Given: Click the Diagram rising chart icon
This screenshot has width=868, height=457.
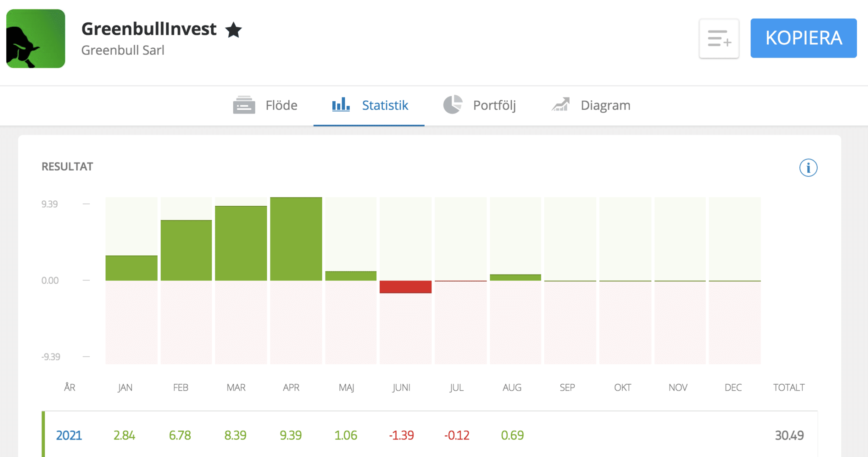Looking at the screenshot, I should 561,105.
